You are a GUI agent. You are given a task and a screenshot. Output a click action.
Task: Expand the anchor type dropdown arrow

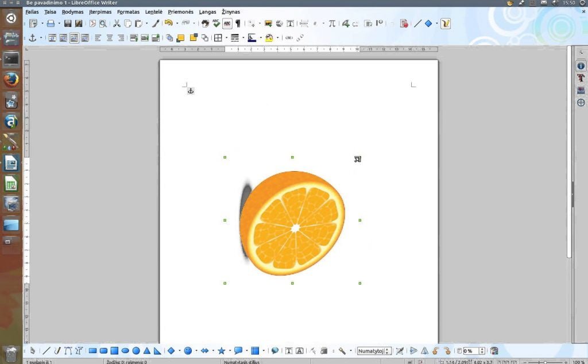tap(41, 38)
